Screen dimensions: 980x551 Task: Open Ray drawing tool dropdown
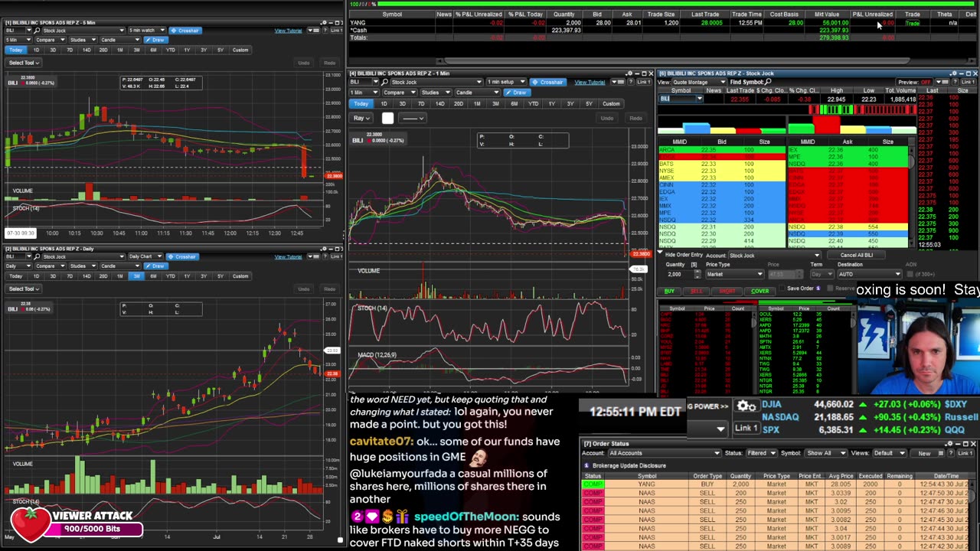361,118
